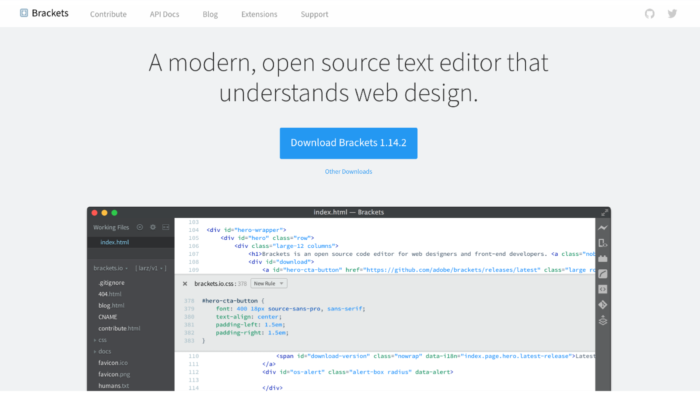
Task: Open the GitHub icon link in the header
Action: click(x=650, y=14)
